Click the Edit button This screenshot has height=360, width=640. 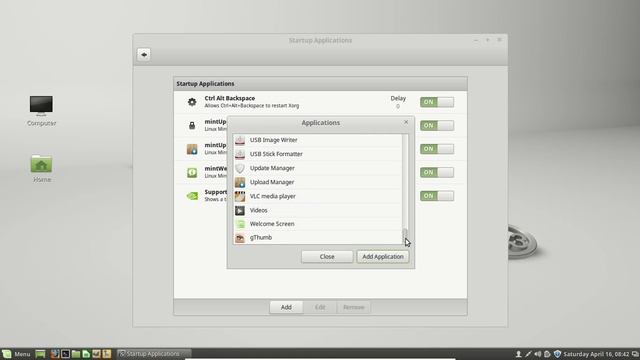click(320, 307)
